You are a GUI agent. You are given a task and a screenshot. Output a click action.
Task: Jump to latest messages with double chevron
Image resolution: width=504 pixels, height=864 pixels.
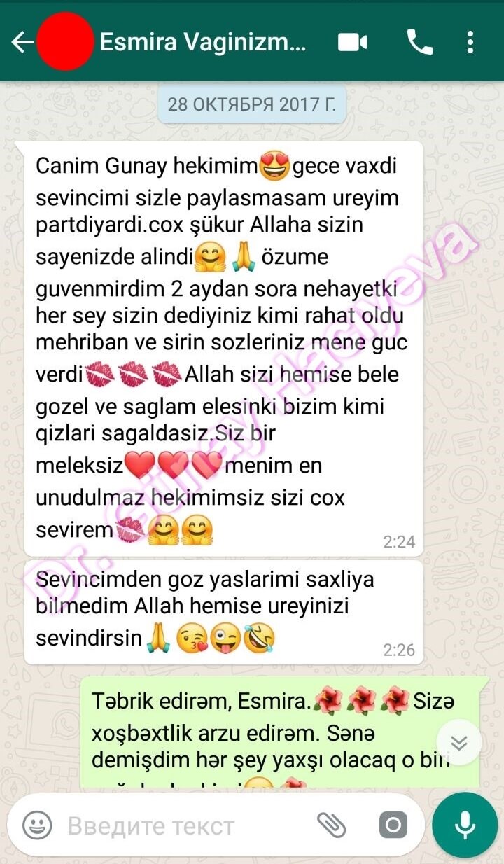click(x=459, y=743)
